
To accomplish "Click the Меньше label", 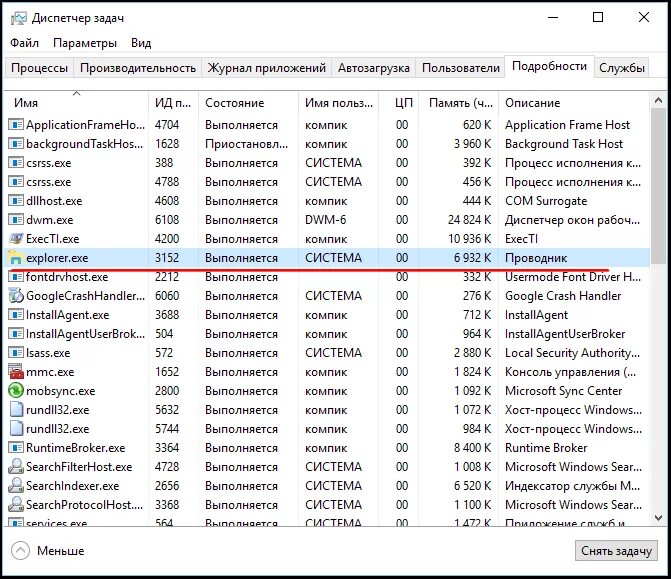I will click(60, 551).
